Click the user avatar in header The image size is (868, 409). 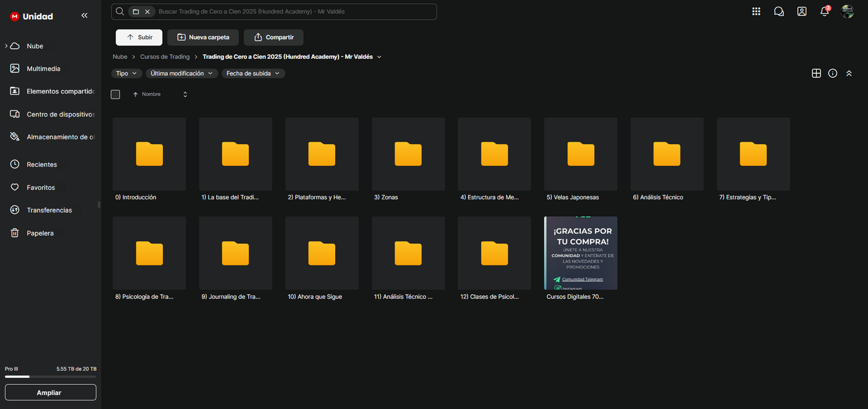[x=848, y=11]
